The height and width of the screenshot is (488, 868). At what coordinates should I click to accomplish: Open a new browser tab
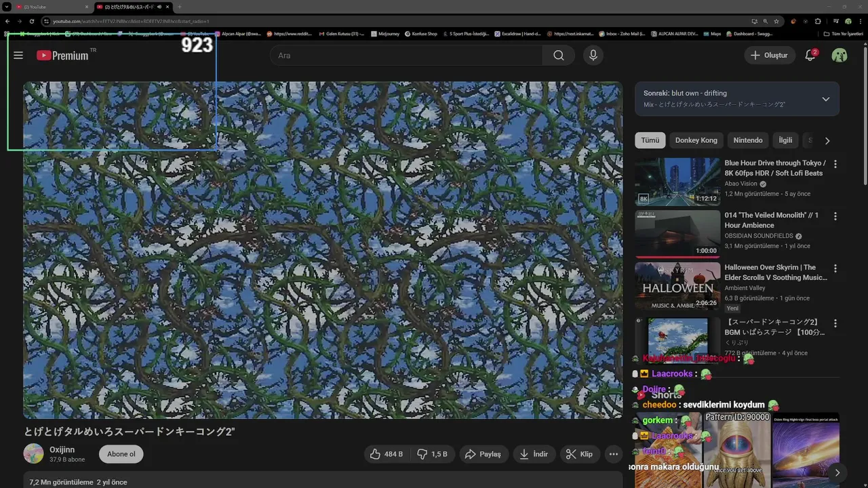tap(180, 7)
